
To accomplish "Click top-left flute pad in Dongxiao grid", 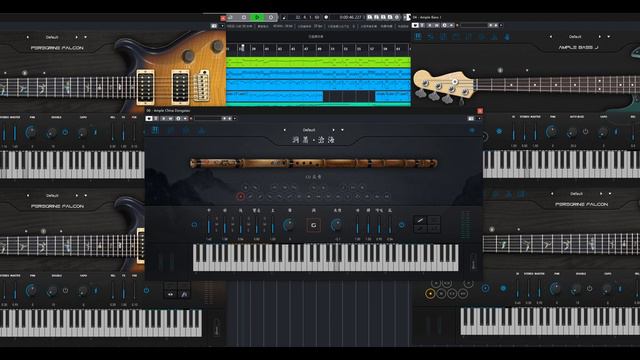I will tap(420, 220).
